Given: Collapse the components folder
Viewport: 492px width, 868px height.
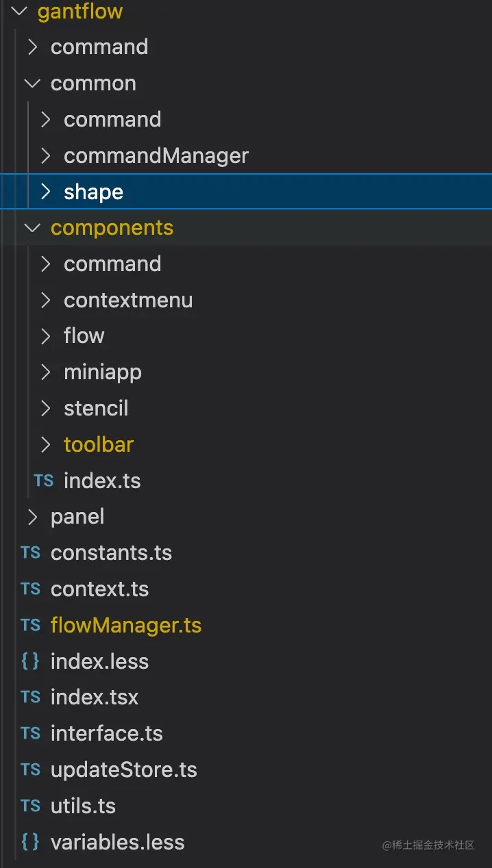Looking at the screenshot, I should (x=32, y=228).
